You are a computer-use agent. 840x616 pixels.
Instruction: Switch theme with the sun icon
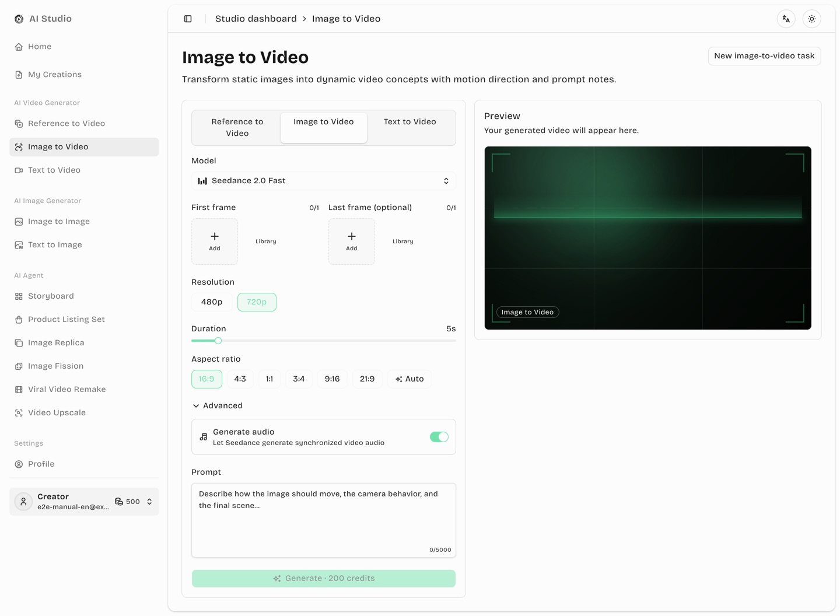[x=812, y=19]
